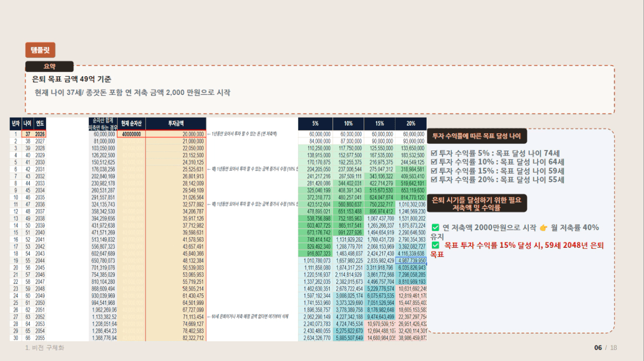This screenshot has height=361, width=644.
Task: Click the 10% return column header
Action: click(x=348, y=124)
